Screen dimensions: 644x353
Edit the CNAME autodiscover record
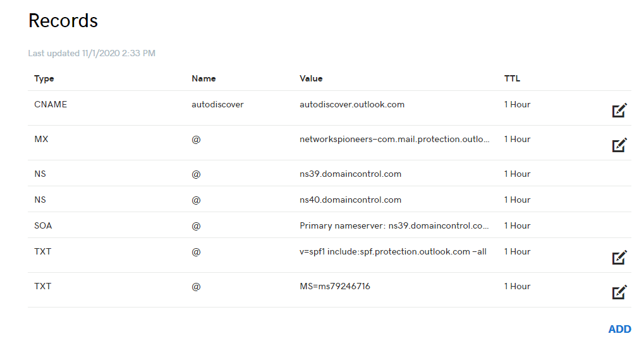pos(619,110)
